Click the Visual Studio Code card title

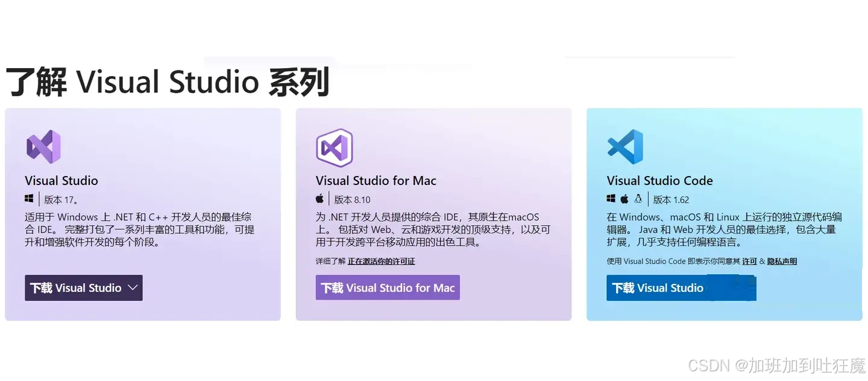[x=660, y=181]
